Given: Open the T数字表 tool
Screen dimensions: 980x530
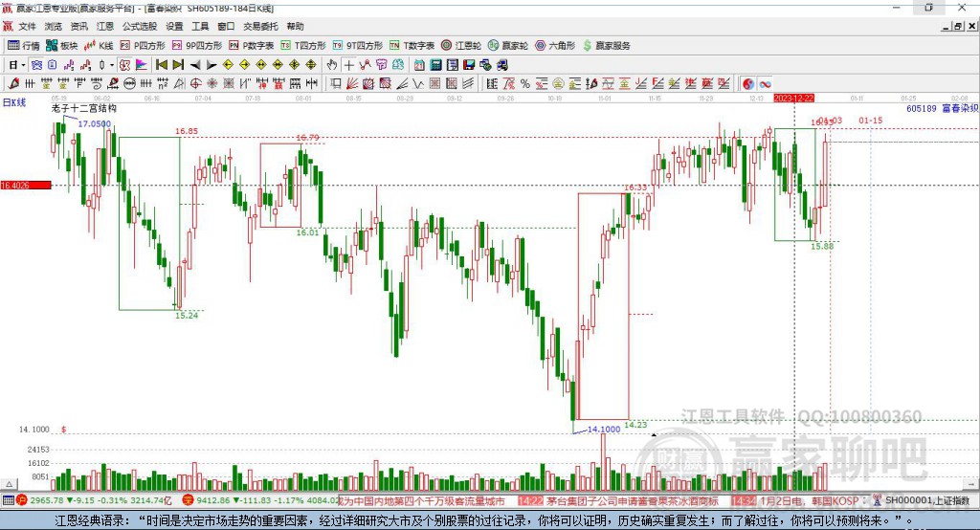Looking at the screenshot, I should 412,46.
